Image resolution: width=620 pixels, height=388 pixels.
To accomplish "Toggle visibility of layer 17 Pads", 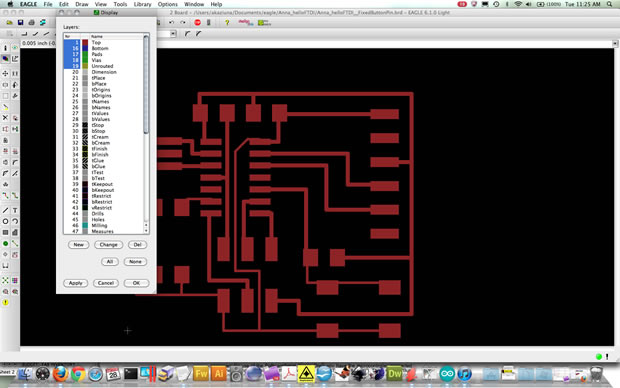I will click(x=71, y=54).
